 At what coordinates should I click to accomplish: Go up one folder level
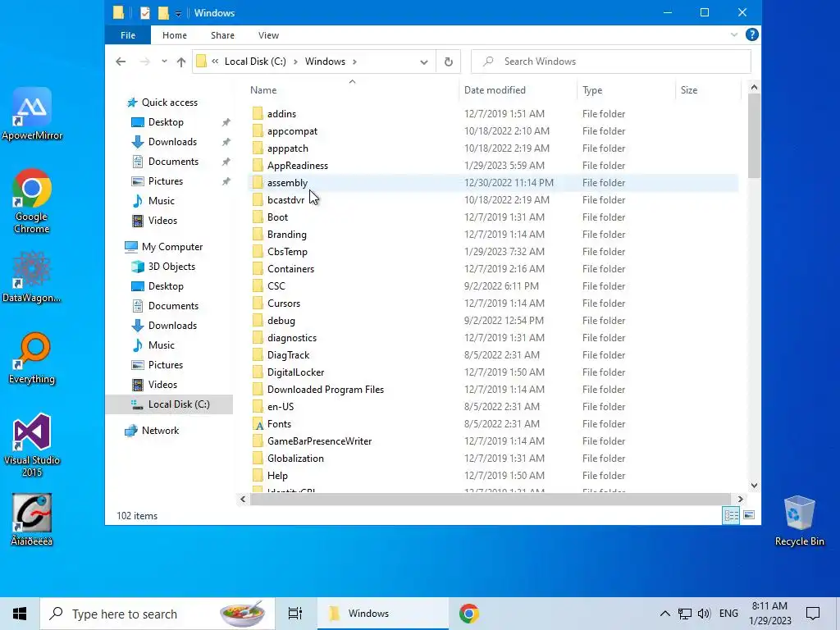[181, 62]
